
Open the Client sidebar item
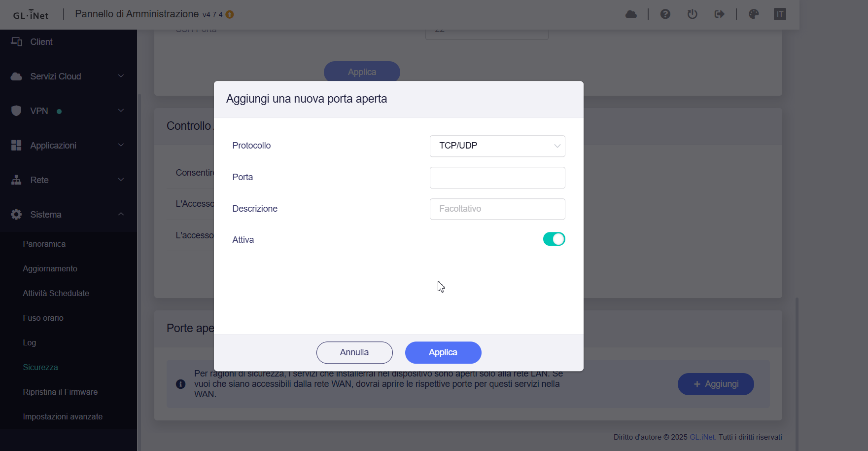[41, 42]
